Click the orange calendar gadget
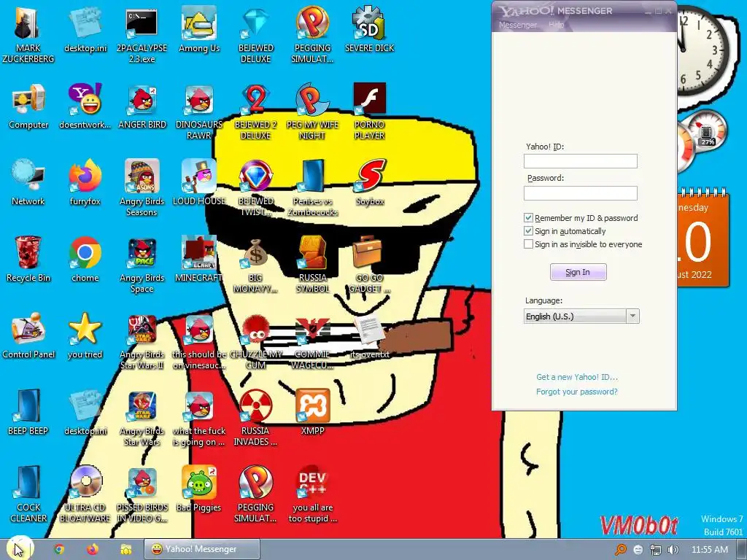This screenshot has width=747, height=560. tap(703, 238)
